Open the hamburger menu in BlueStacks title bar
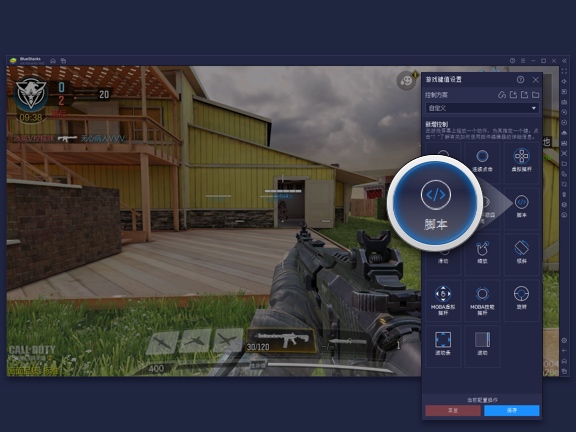 [523, 61]
